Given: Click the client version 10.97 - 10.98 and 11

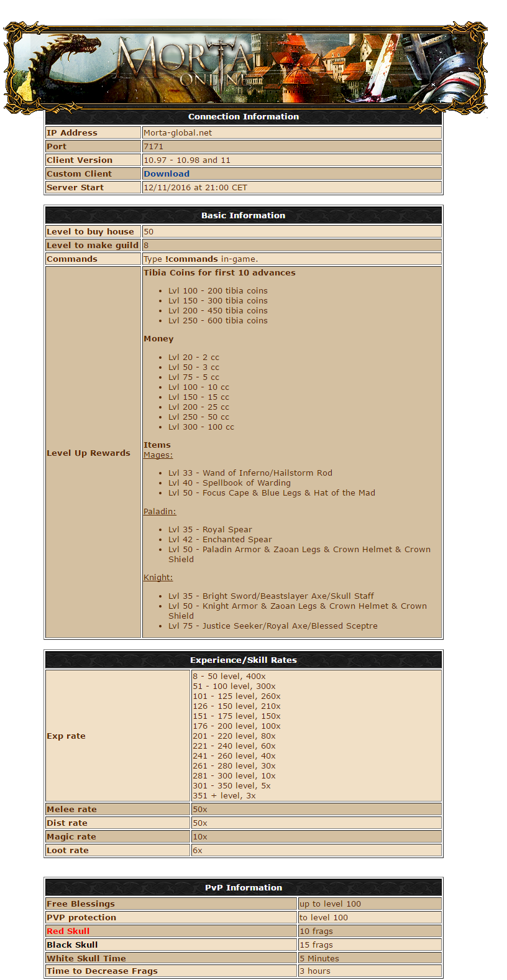Looking at the screenshot, I should click(x=187, y=160).
